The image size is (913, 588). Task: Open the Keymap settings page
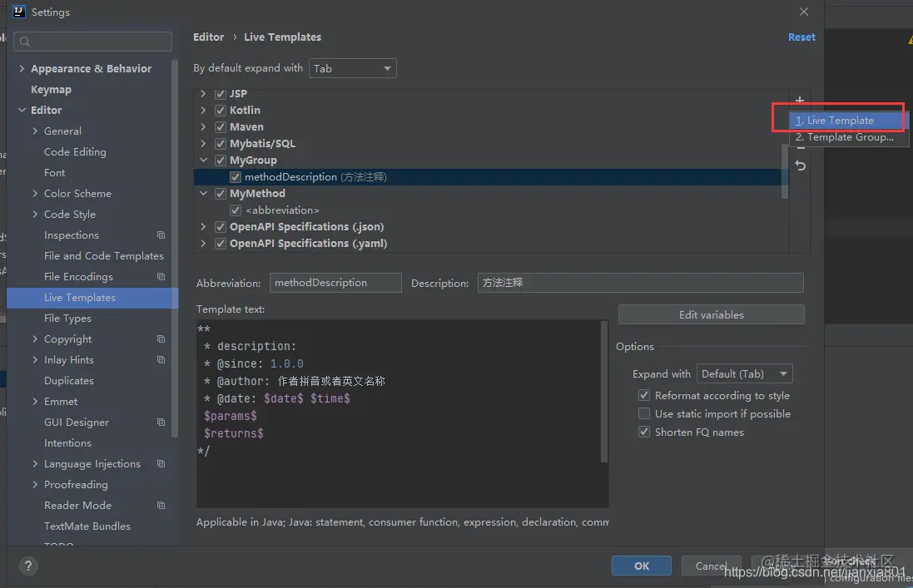pos(52,90)
